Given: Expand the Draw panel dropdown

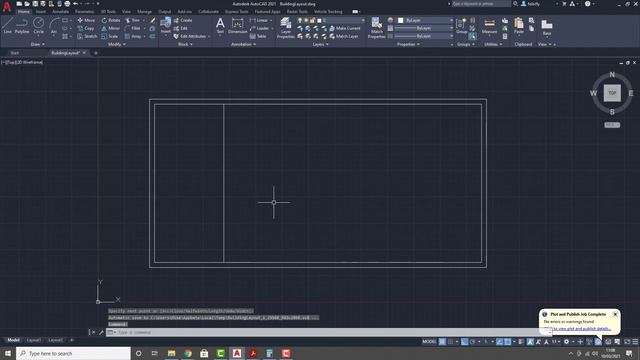Looking at the screenshot, I should coord(38,44).
